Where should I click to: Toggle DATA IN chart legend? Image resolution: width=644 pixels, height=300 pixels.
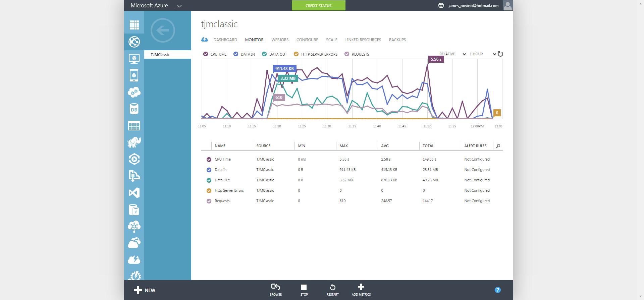[x=244, y=54]
